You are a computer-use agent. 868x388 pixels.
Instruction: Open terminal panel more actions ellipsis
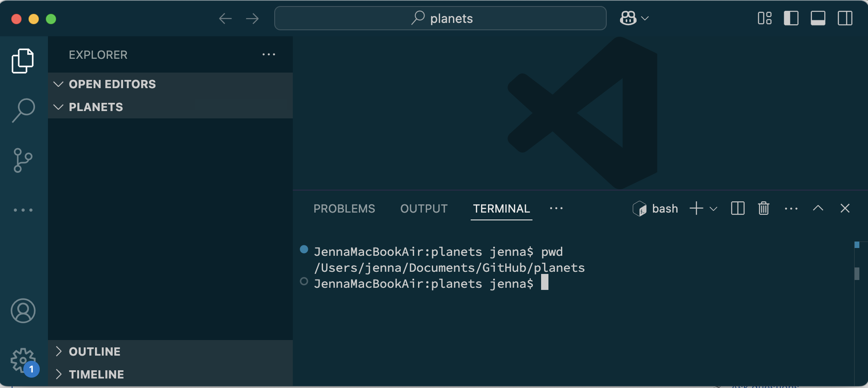click(791, 209)
